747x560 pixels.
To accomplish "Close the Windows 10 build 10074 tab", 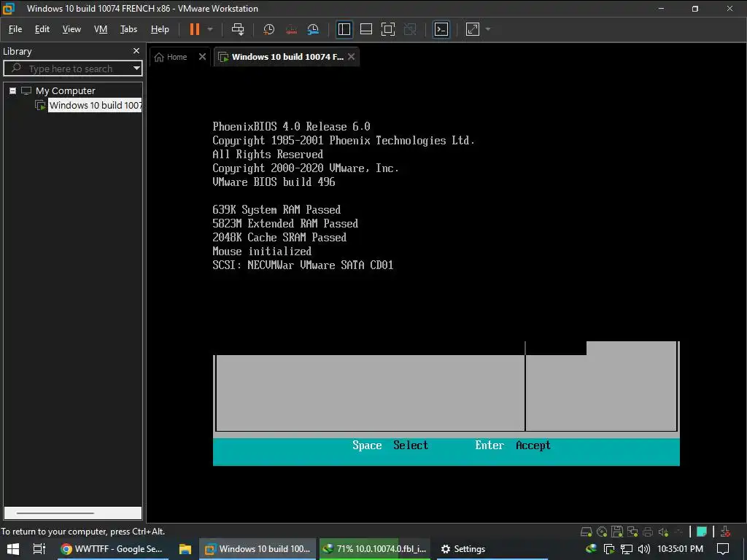I will [351, 57].
